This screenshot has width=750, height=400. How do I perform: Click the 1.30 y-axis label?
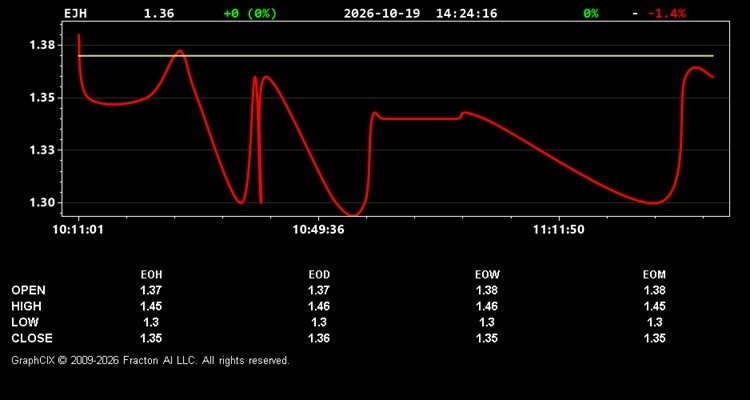point(43,202)
